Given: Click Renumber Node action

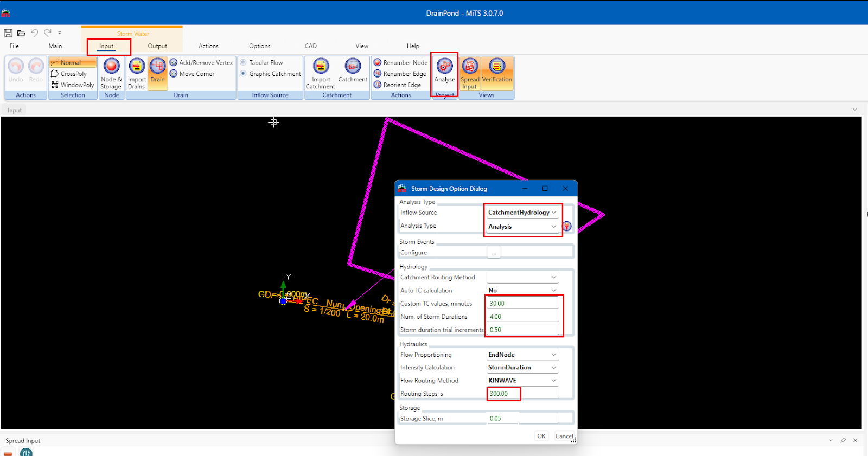Looking at the screenshot, I should pyautogui.click(x=400, y=62).
